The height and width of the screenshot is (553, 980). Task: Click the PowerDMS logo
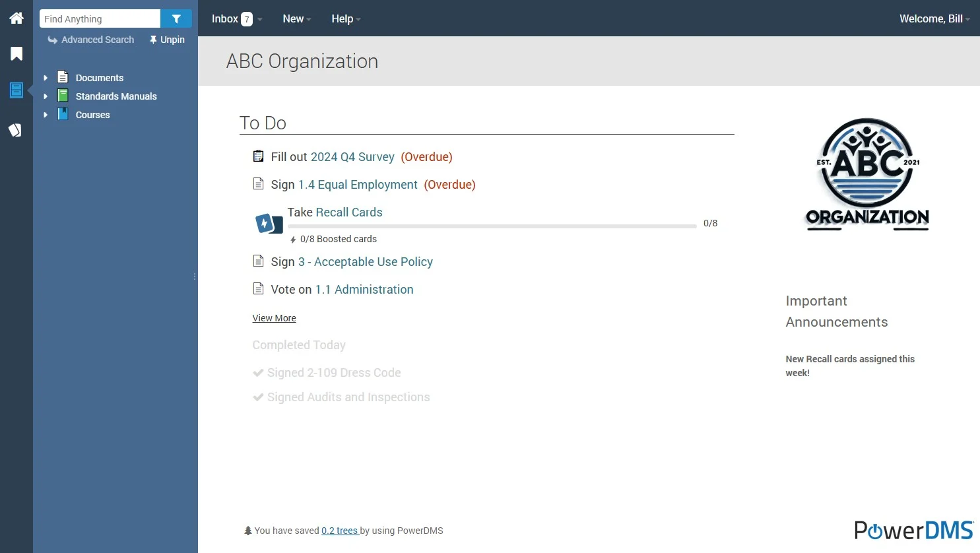coord(914,530)
